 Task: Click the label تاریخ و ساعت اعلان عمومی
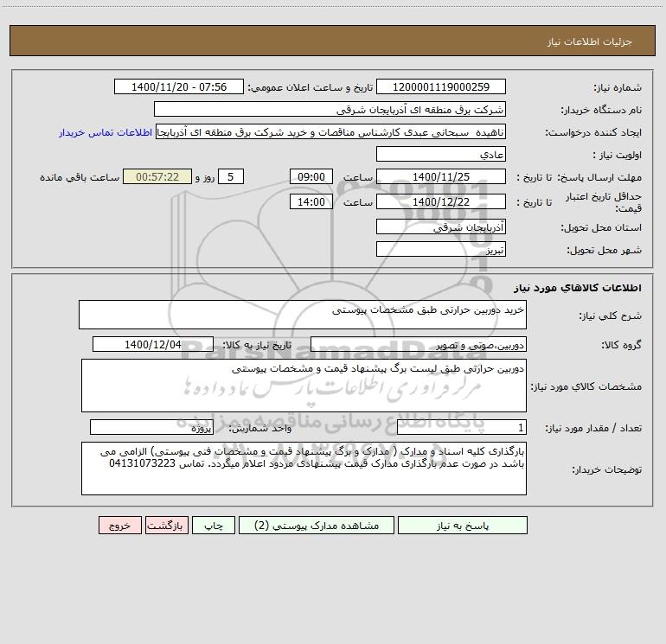point(311,88)
